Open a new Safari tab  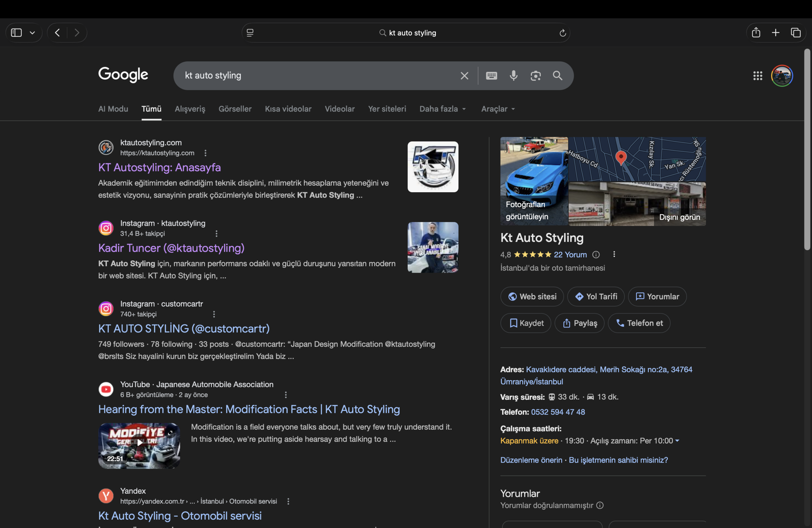[775, 32]
